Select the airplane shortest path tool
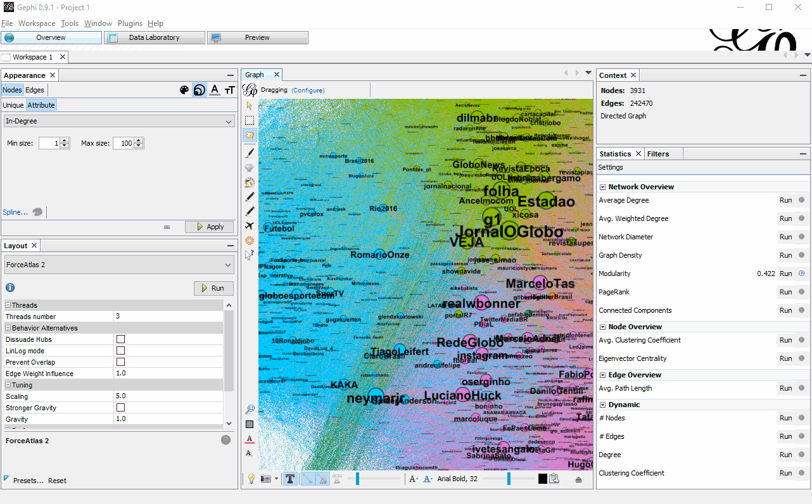 coord(250,226)
